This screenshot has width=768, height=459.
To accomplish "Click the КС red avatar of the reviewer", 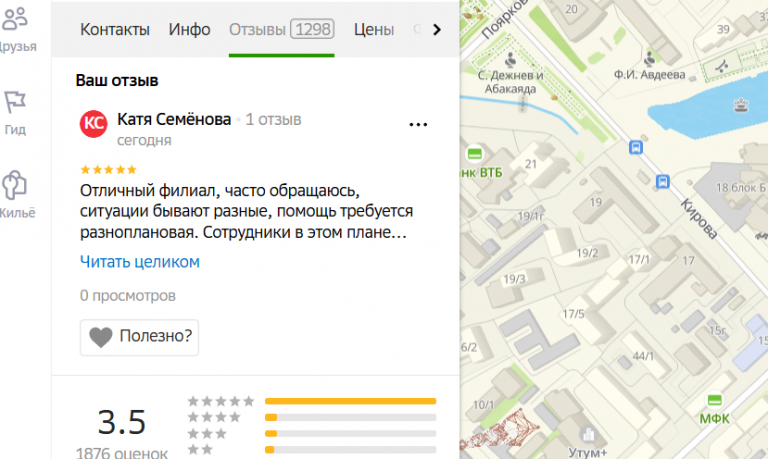I will coord(94,123).
